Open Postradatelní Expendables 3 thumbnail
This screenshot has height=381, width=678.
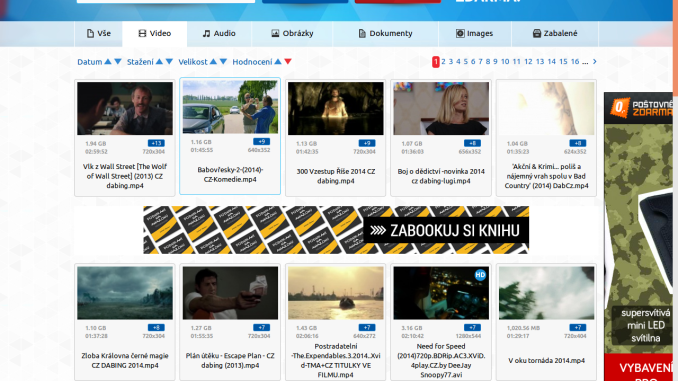click(x=336, y=293)
